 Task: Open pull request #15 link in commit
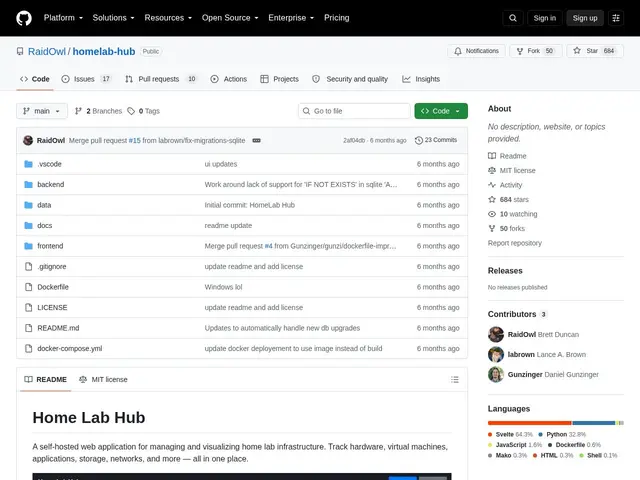134,140
